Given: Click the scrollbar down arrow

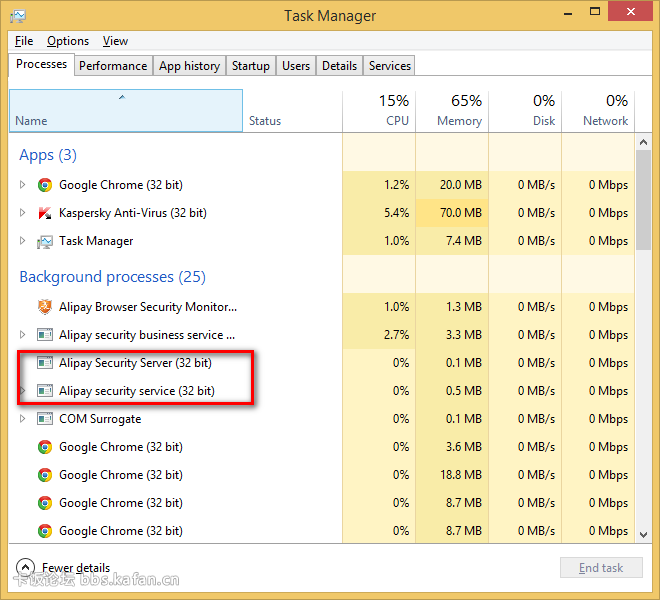Looking at the screenshot, I should (643, 535).
